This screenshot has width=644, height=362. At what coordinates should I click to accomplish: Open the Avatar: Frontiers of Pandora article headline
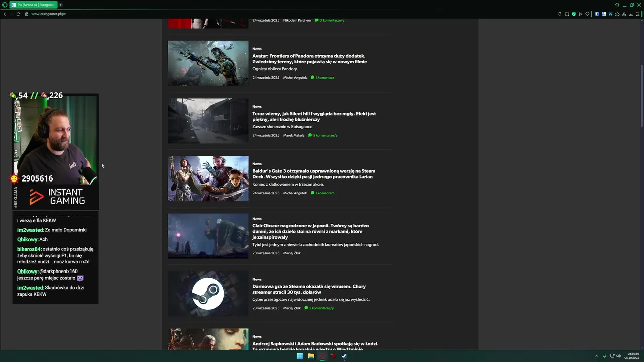click(309, 59)
